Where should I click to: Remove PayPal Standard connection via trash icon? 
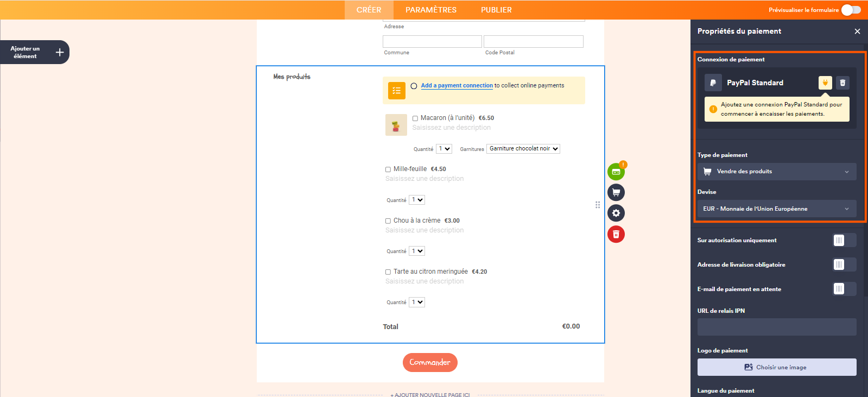[842, 83]
